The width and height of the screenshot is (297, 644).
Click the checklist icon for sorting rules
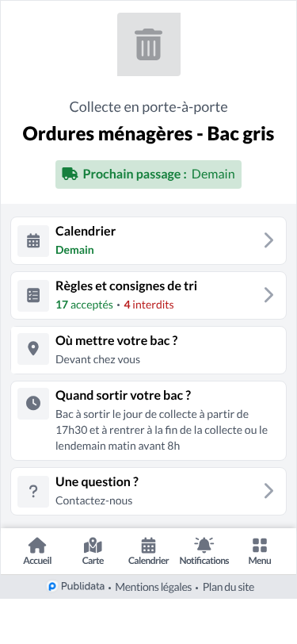pyautogui.click(x=33, y=295)
